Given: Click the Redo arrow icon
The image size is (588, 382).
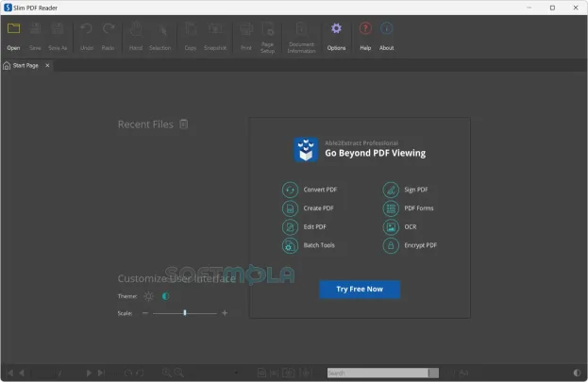Looking at the screenshot, I should click(x=109, y=29).
